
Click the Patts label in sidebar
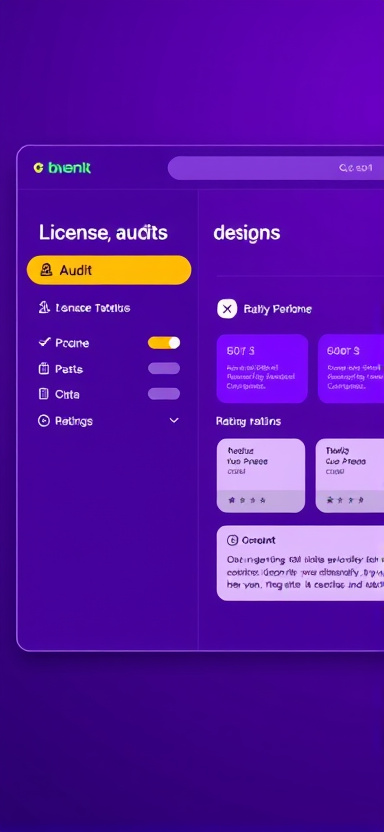point(69,369)
